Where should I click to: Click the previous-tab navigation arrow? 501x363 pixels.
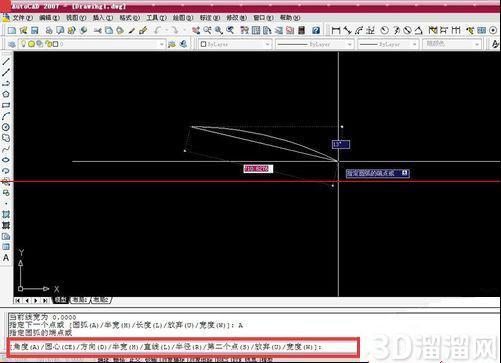pos(27,300)
